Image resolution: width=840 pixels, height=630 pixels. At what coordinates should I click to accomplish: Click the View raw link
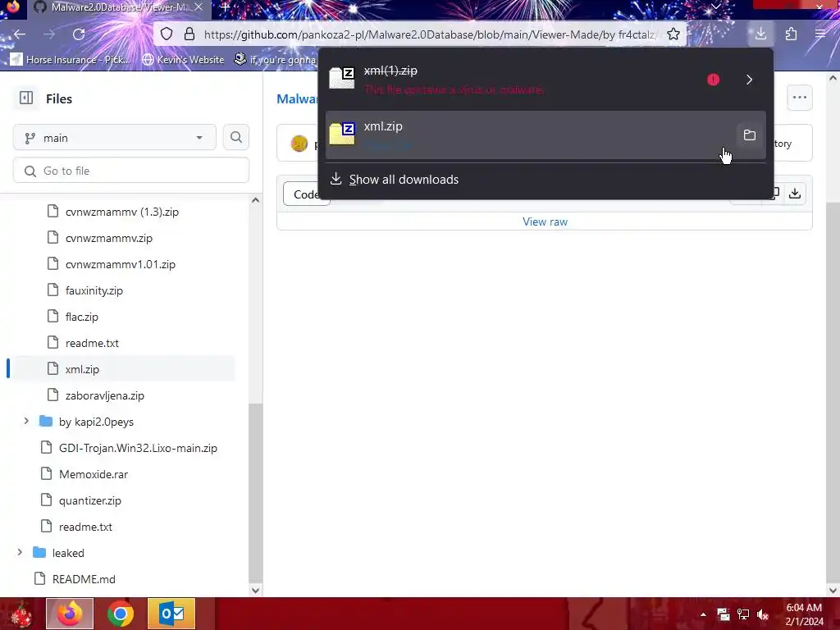[x=545, y=221]
